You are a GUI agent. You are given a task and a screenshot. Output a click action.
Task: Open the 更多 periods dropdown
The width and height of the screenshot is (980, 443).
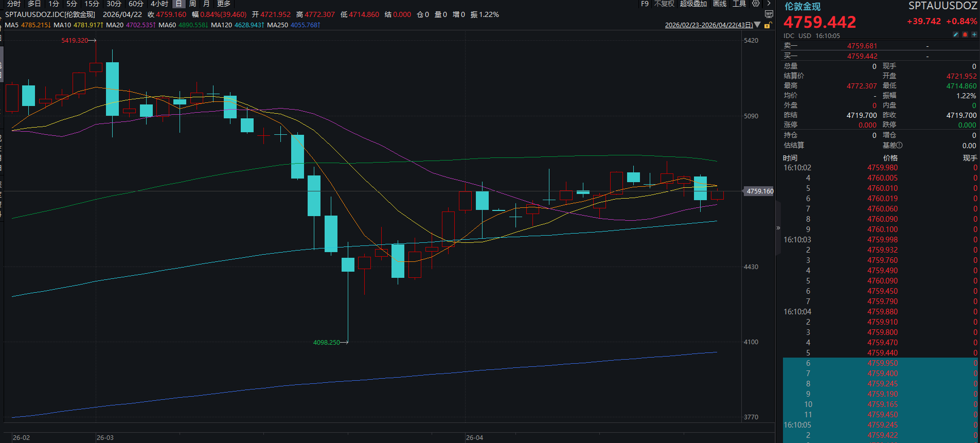224,4
